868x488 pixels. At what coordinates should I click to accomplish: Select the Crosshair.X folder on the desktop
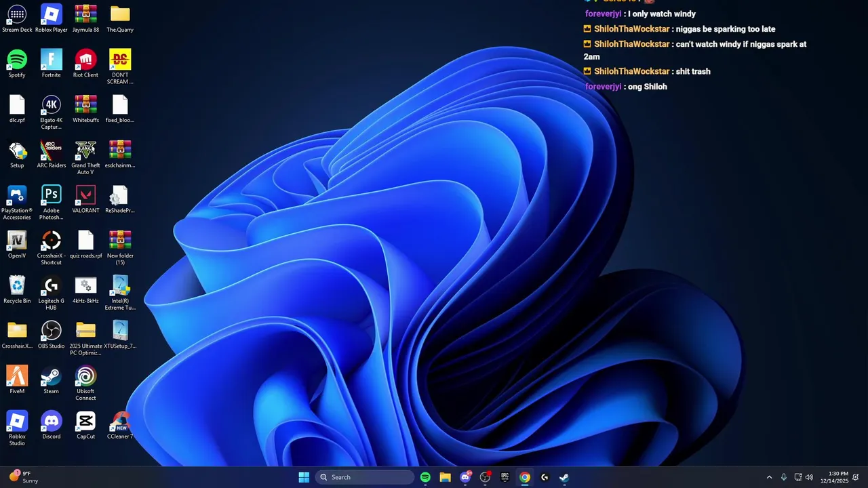click(17, 335)
